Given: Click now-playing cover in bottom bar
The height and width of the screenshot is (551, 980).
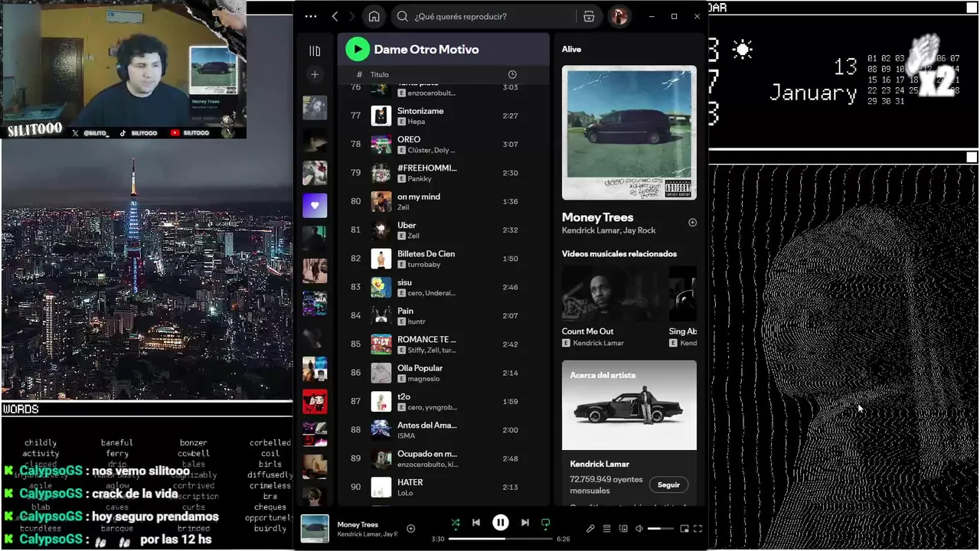Looking at the screenshot, I should coord(315,529).
